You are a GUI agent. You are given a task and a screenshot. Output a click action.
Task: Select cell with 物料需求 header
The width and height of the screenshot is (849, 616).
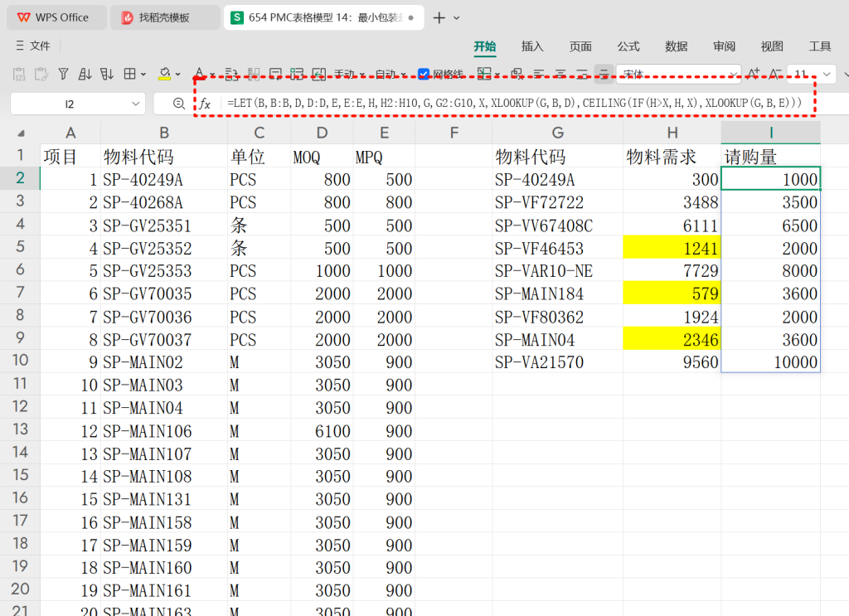point(672,156)
